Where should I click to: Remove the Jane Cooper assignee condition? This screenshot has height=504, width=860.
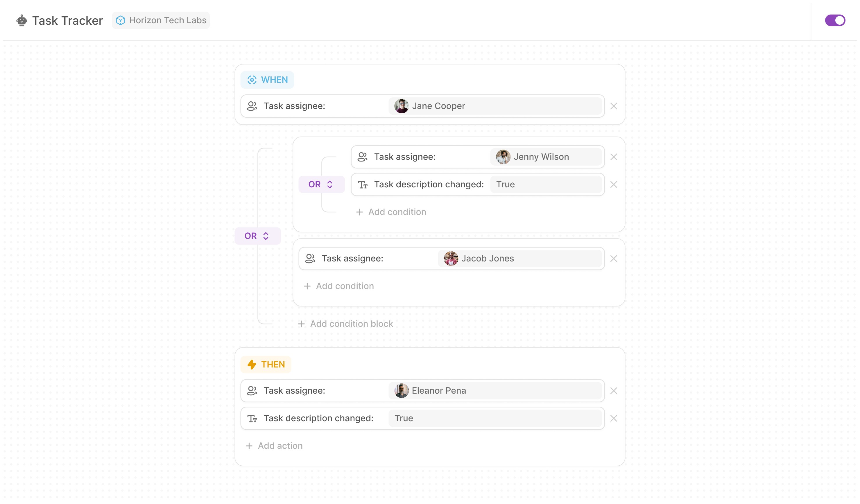pyautogui.click(x=613, y=106)
